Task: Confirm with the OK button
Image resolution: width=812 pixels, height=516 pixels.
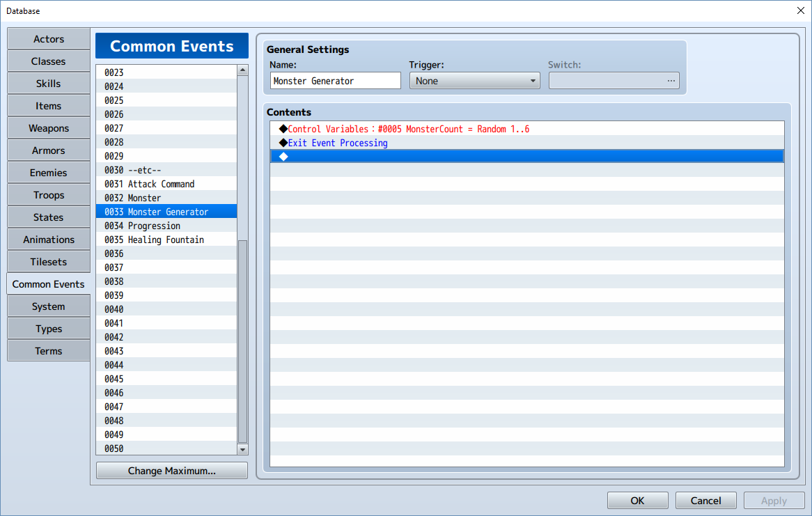Action: click(x=637, y=501)
